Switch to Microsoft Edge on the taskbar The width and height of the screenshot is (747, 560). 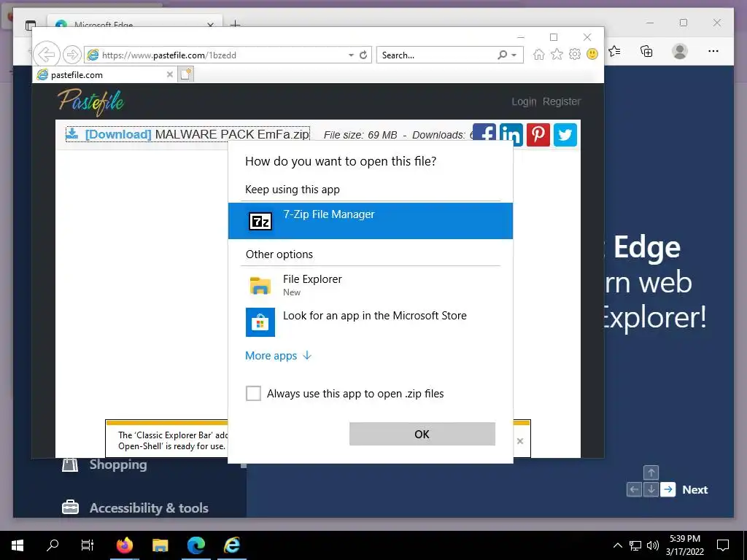(x=196, y=545)
